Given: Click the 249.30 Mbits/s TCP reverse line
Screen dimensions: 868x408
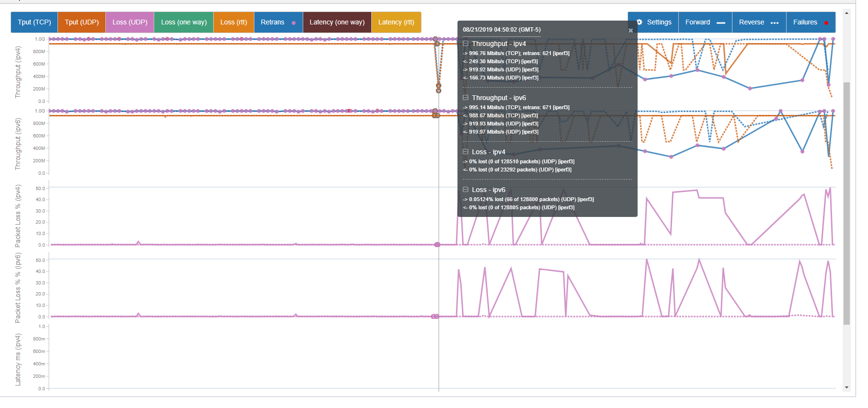Looking at the screenshot, I should point(500,61).
